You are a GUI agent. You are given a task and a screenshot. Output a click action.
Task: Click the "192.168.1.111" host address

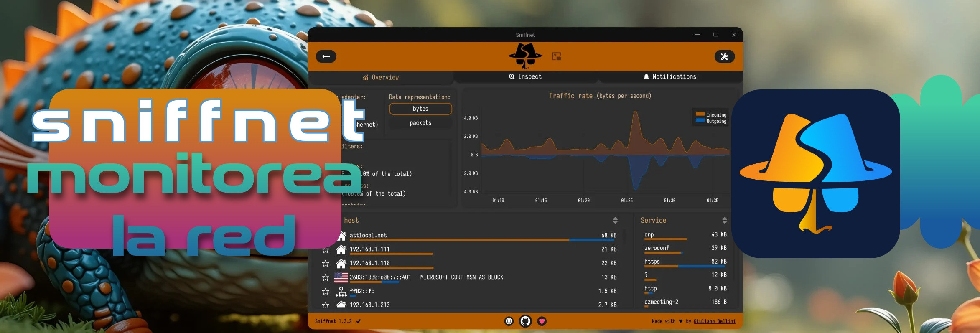pos(369,249)
